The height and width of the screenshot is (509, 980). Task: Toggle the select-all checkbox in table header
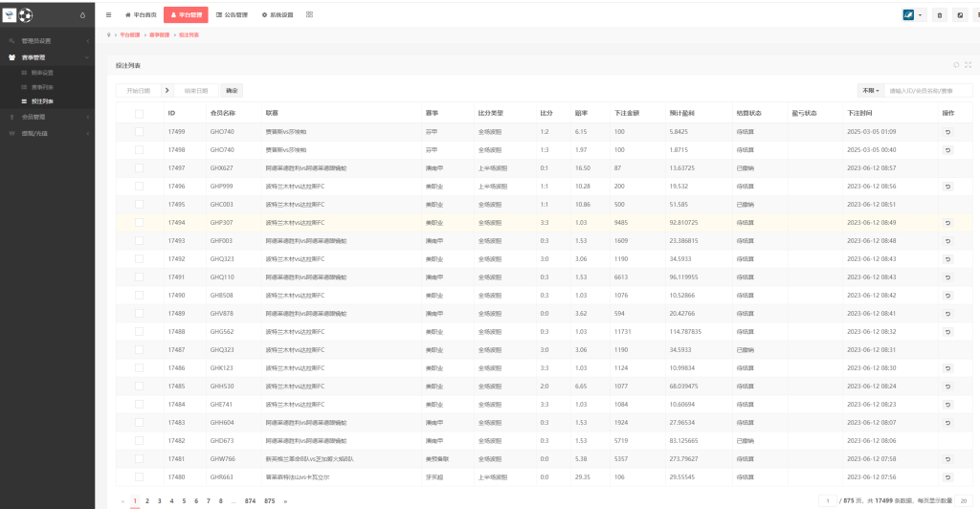click(139, 114)
